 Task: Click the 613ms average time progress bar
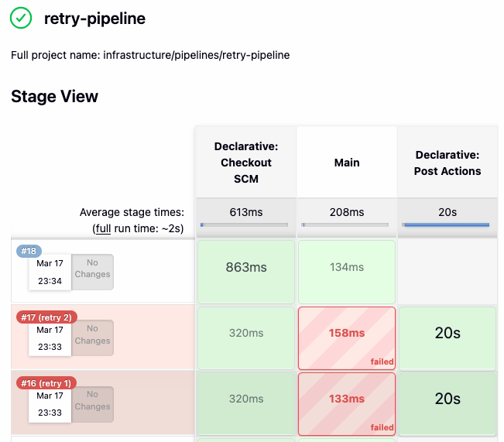[245, 225]
